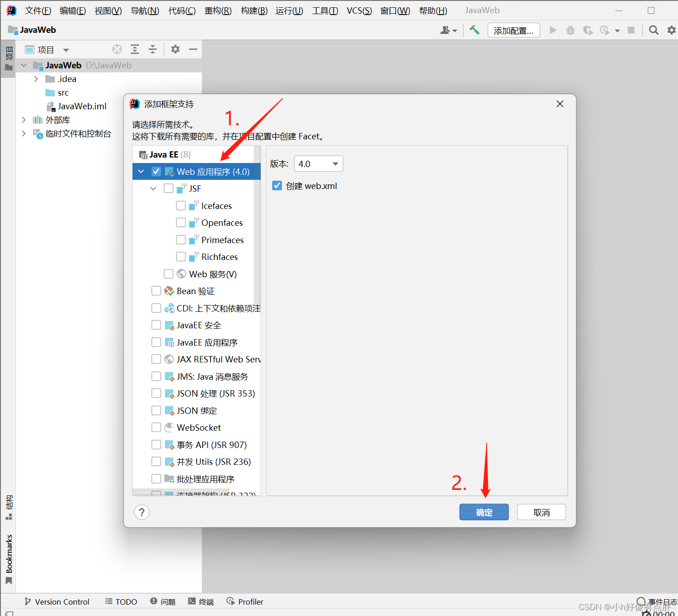Open IDE settings gear icon at top right
This screenshot has width=678, height=616.
[671, 30]
